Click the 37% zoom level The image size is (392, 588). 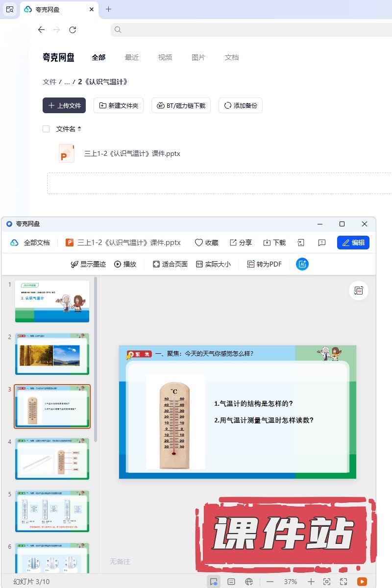[x=291, y=582]
